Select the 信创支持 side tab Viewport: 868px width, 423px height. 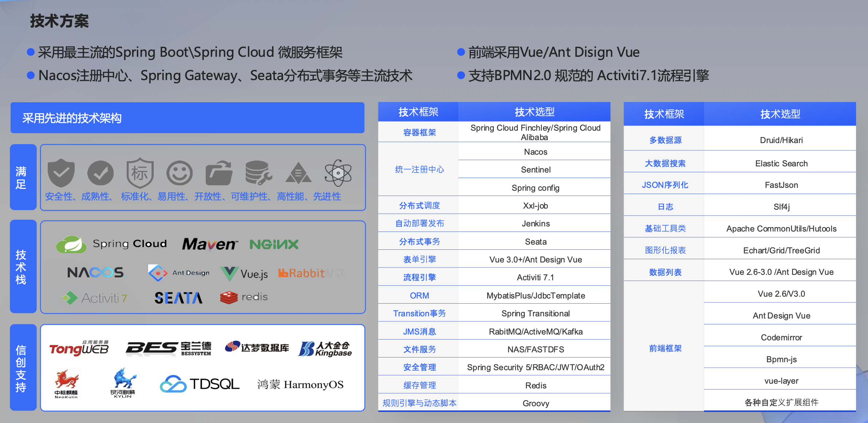(23, 368)
